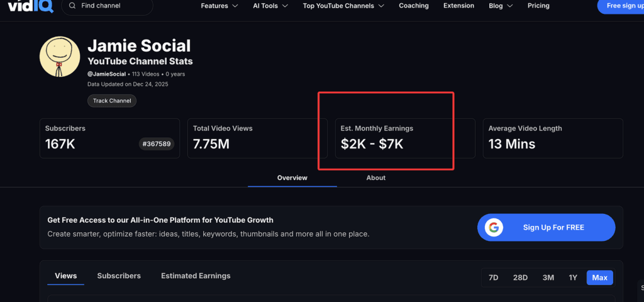644x302 pixels.
Task: Switch to Estimated Earnings chart tab
Action: click(x=196, y=276)
